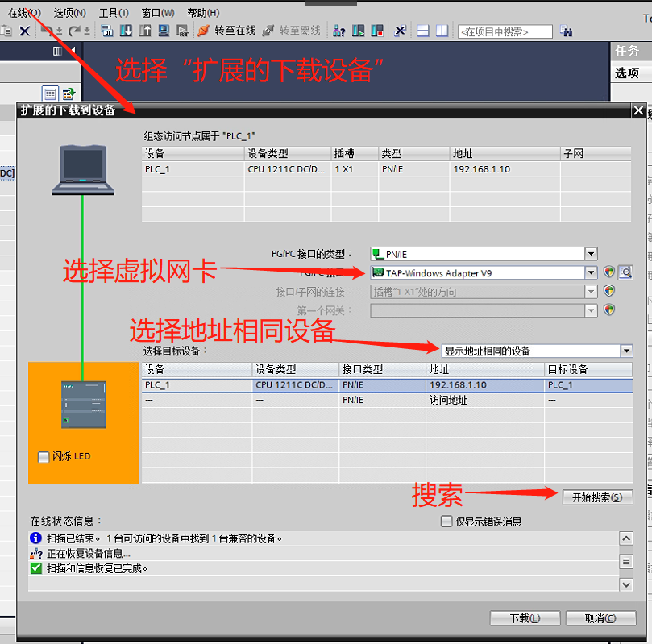Click the magnifier icon beside PG/PC interface
This screenshot has height=644, width=652.
(625, 273)
